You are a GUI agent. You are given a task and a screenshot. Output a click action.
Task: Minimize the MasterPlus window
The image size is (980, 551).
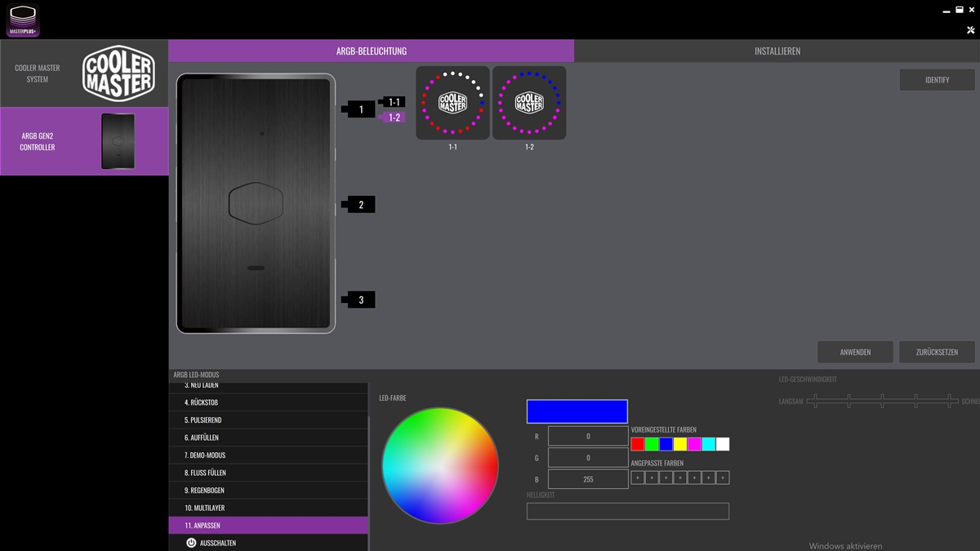click(x=947, y=11)
